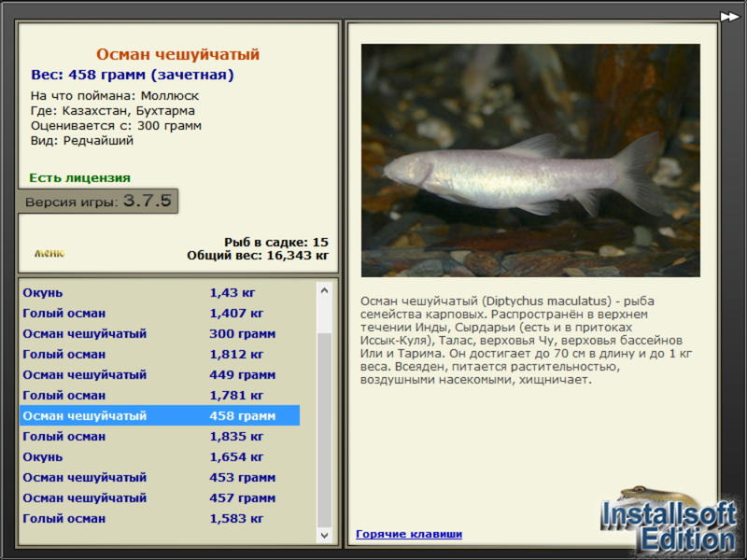Select Голый осман 1,812 кг entry
The image size is (747, 560).
[x=160, y=354]
